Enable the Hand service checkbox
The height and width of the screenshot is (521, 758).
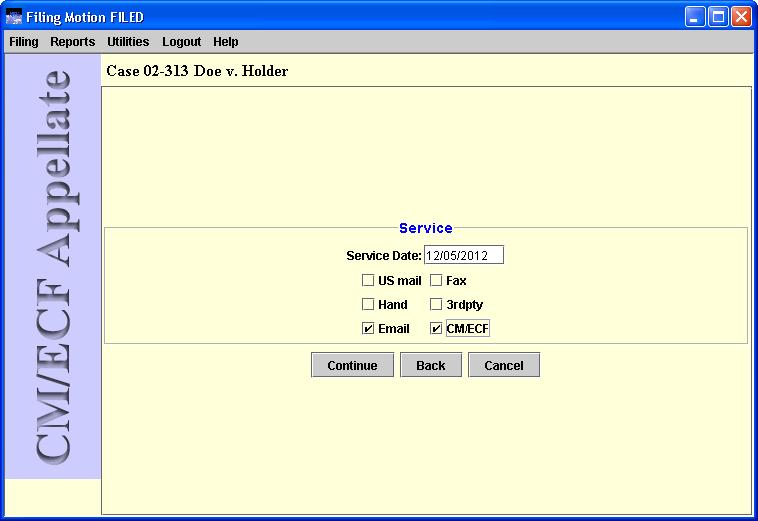point(368,304)
